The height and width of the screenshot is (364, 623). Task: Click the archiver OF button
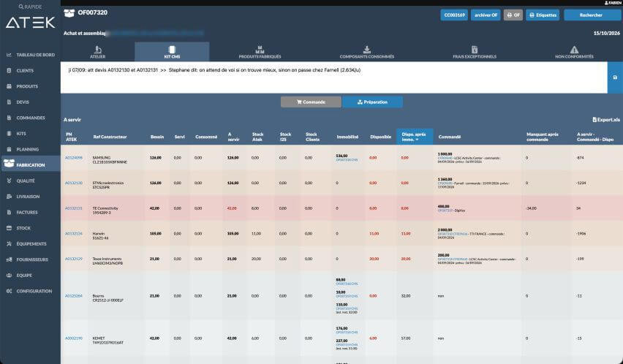pyautogui.click(x=486, y=15)
